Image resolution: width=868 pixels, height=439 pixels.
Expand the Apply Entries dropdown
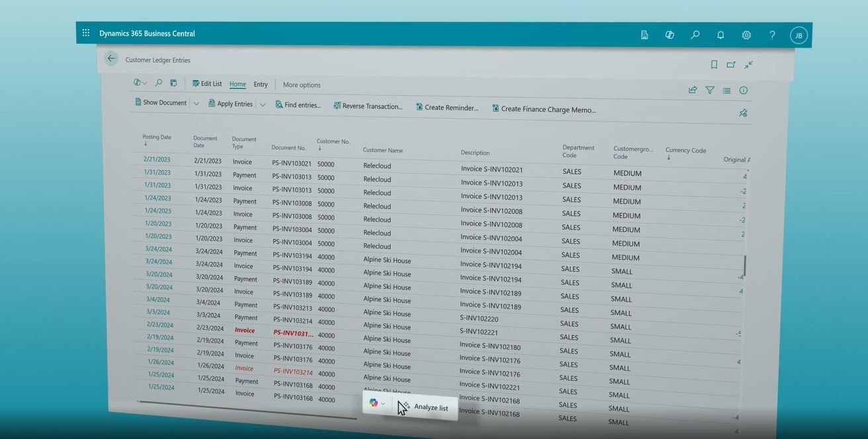tap(262, 103)
